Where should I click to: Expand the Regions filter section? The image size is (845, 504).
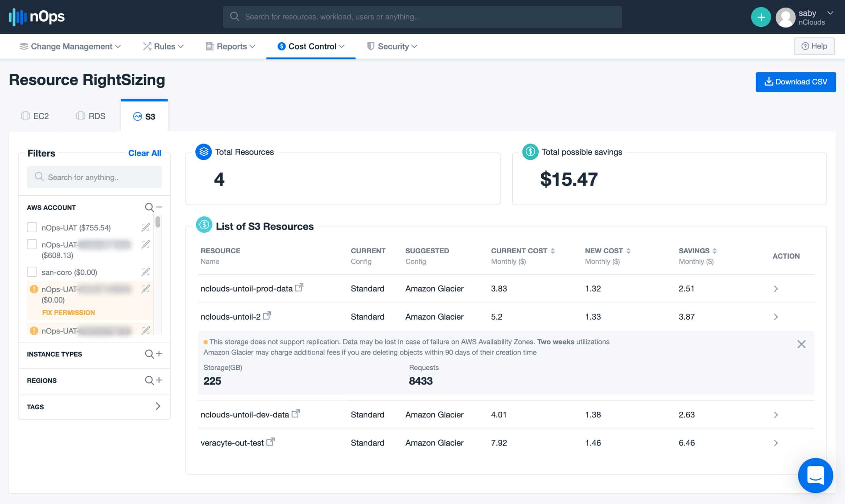[159, 380]
